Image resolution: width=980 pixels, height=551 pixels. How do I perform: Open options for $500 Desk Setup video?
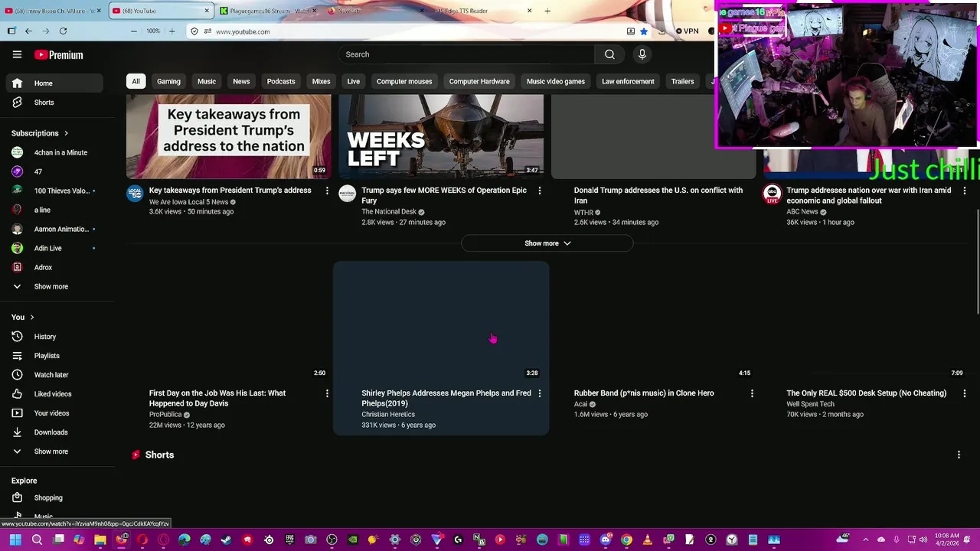[x=965, y=393]
